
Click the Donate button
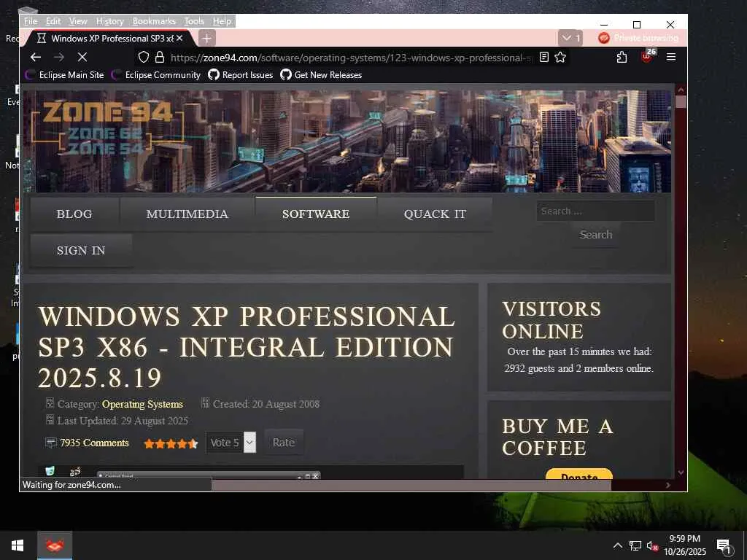tap(579, 474)
